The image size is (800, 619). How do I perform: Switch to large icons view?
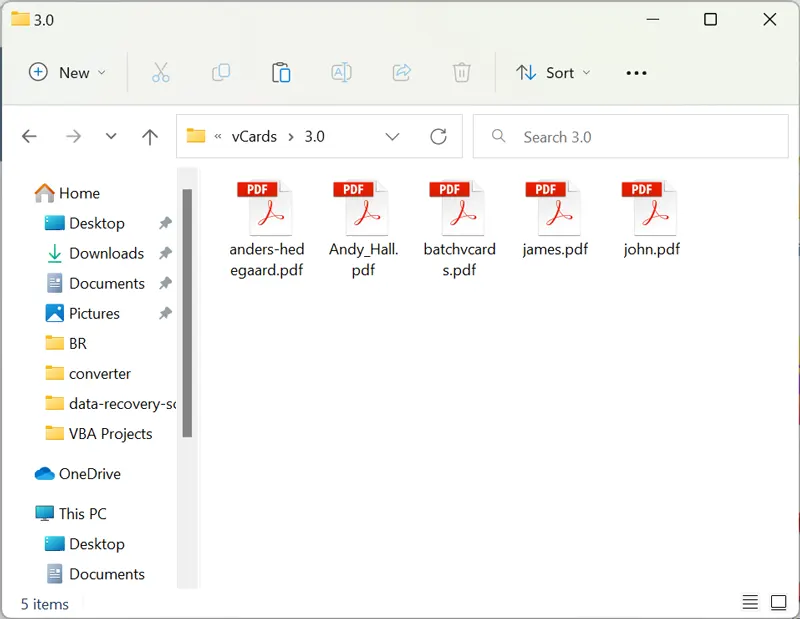coord(778,602)
